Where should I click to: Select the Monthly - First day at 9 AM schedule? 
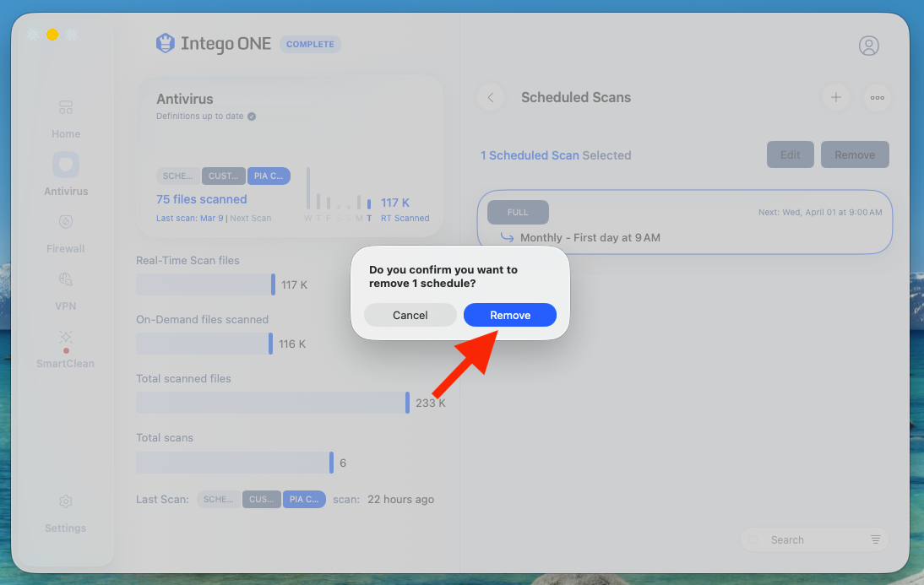[685, 222]
